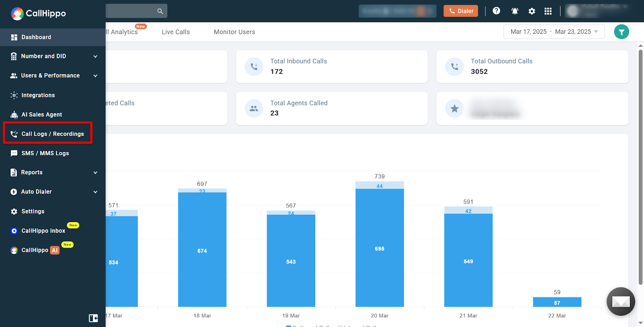Expand the Auto Dialer chevron
Image resolution: width=644 pixels, height=327 pixels.
click(95, 192)
